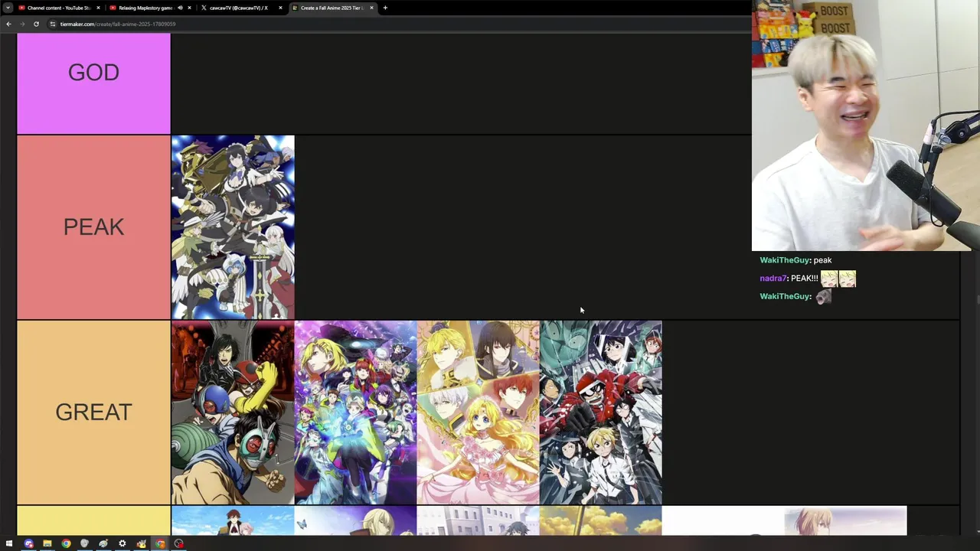Screen dimensions: 980x551
Task: Open the first Chrome taskbar icon
Action: [x=66, y=544]
